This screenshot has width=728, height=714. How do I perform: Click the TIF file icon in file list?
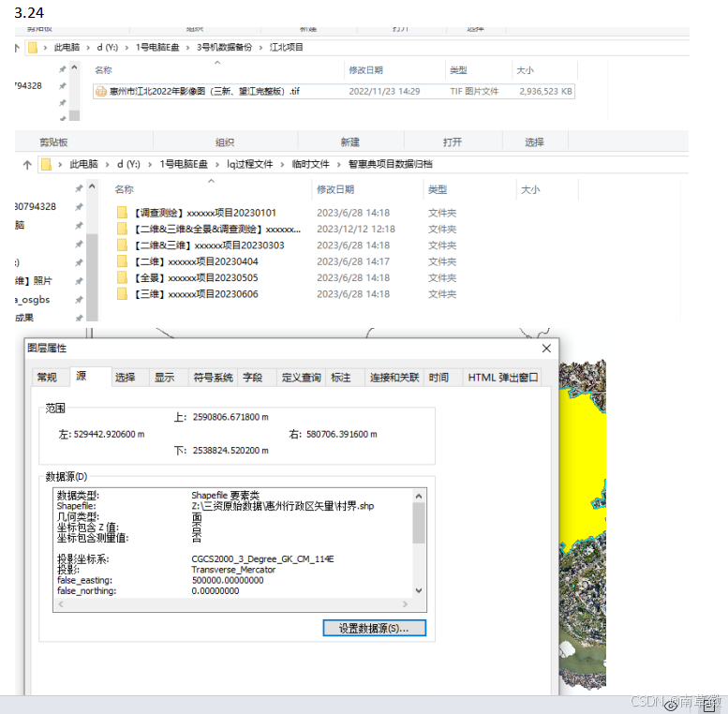101,92
